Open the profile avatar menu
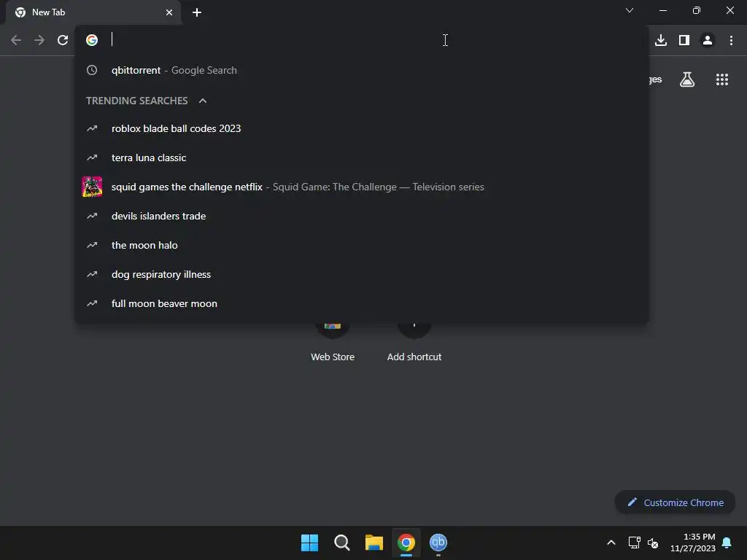Viewport: 747px width, 560px height. pyautogui.click(x=708, y=41)
